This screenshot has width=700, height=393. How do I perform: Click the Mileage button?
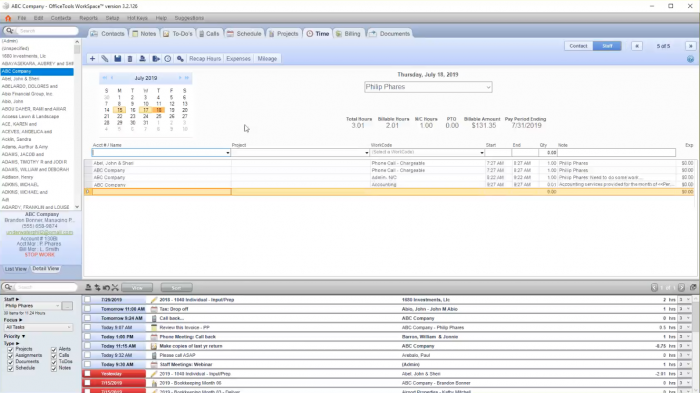(x=267, y=59)
